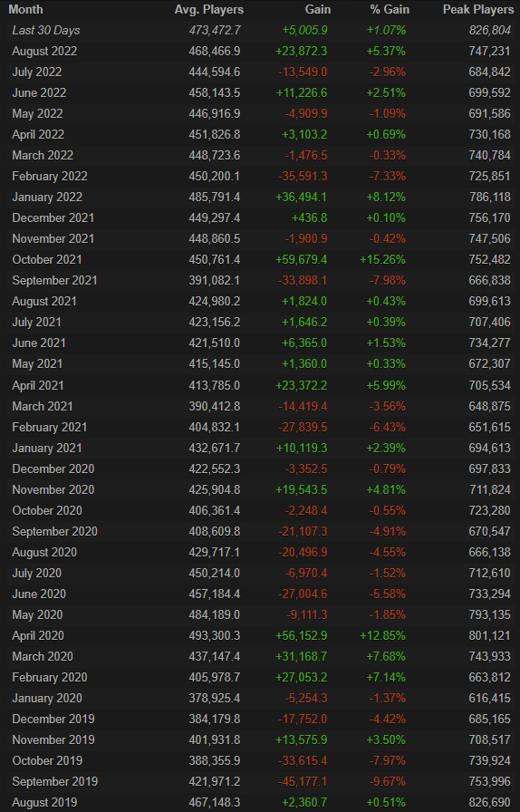Click average players 401,931.8
Screen dimensions: 520x812
pos(215,739)
